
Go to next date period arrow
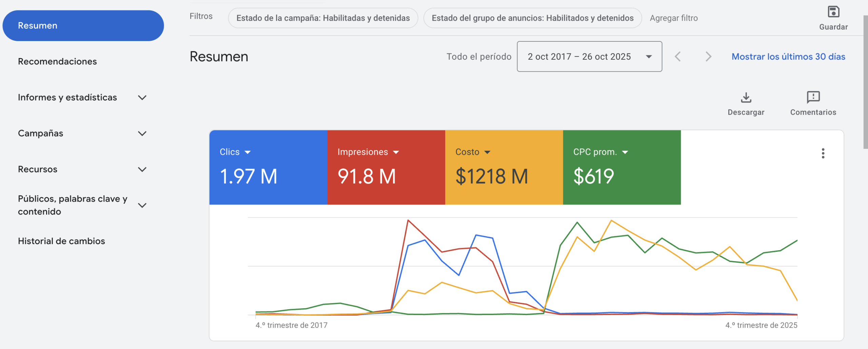[x=708, y=57]
